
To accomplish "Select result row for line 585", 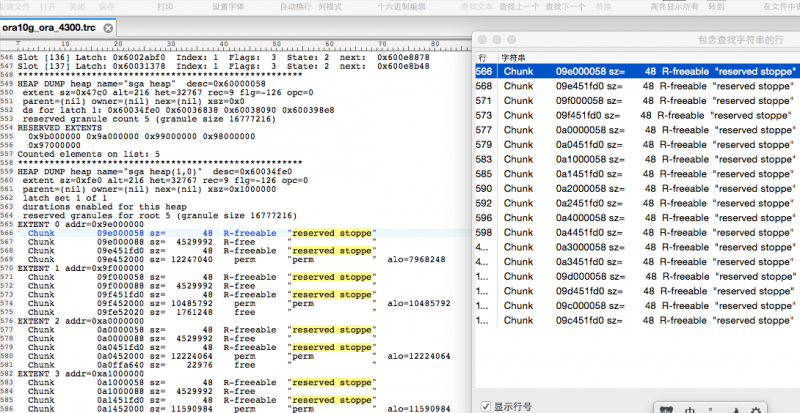I will coord(638,174).
